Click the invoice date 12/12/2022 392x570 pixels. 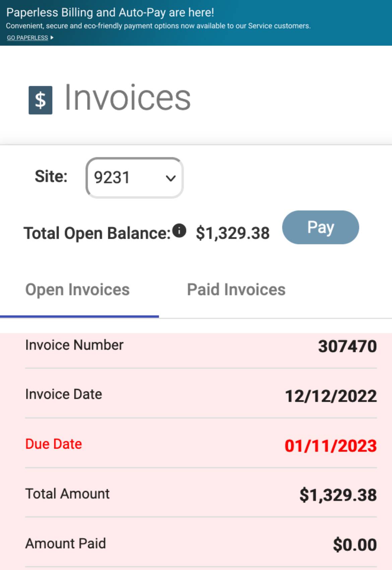[x=331, y=396]
